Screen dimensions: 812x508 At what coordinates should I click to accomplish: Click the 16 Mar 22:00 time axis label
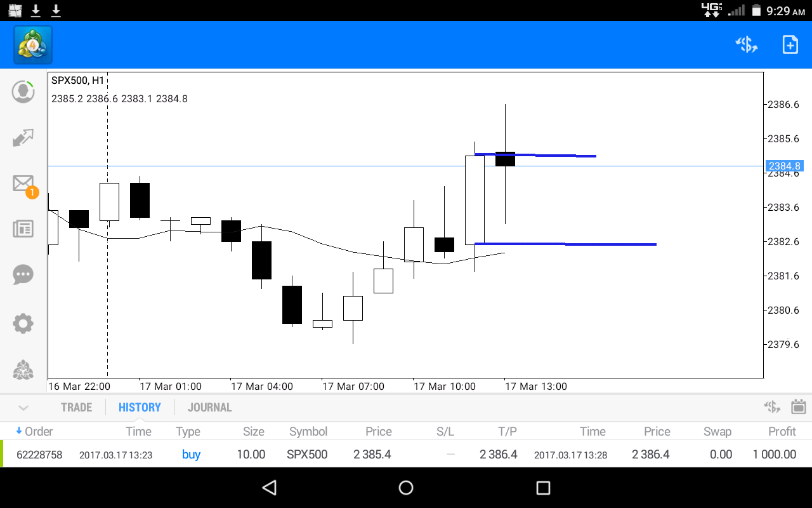click(79, 386)
